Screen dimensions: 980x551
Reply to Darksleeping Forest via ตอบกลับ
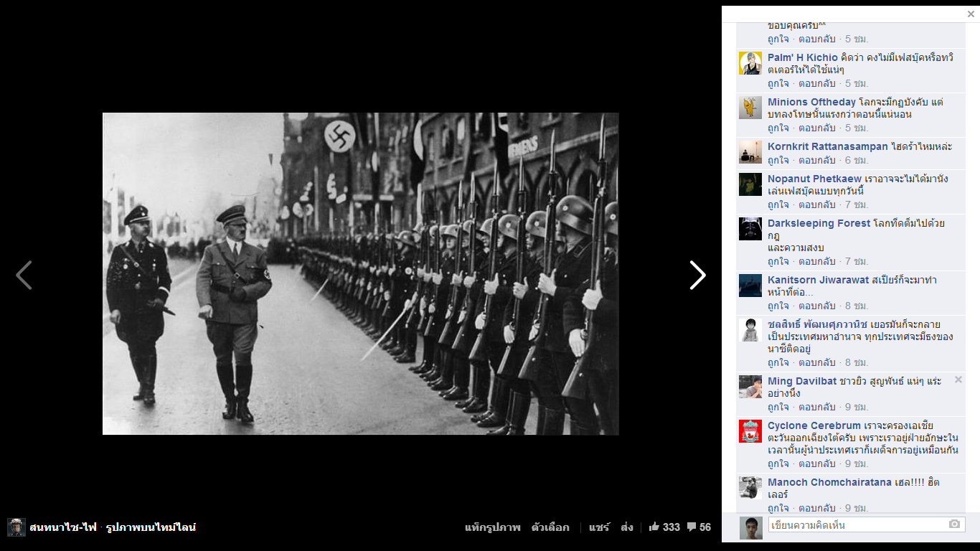(x=817, y=261)
